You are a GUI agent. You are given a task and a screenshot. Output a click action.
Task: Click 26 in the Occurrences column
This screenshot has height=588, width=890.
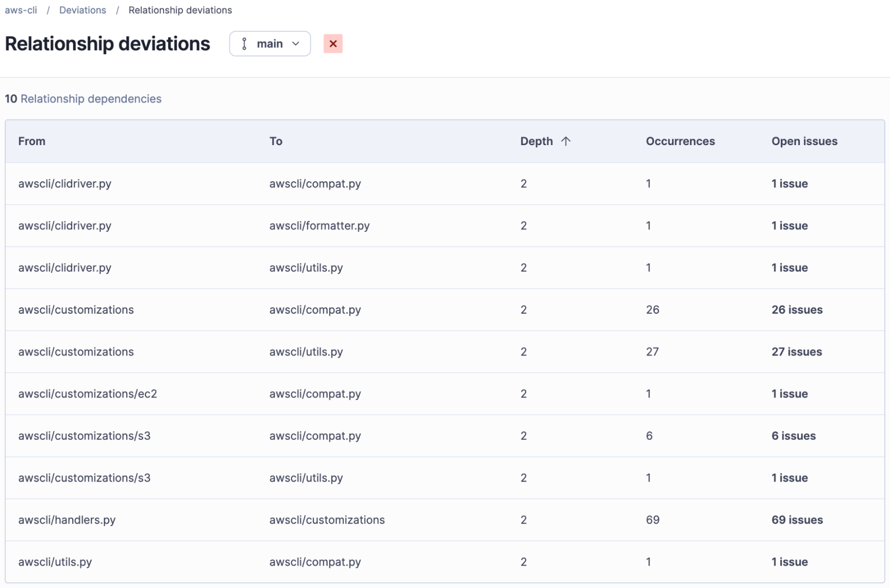(x=653, y=310)
